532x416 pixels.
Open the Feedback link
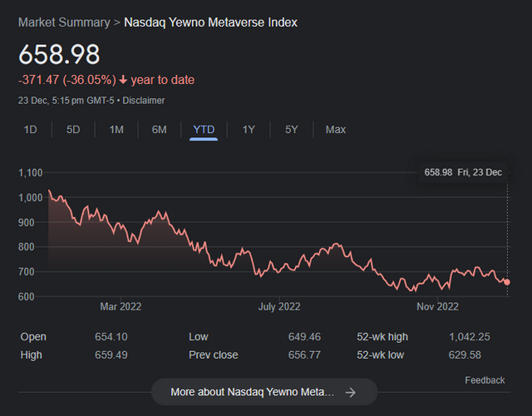tap(485, 380)
